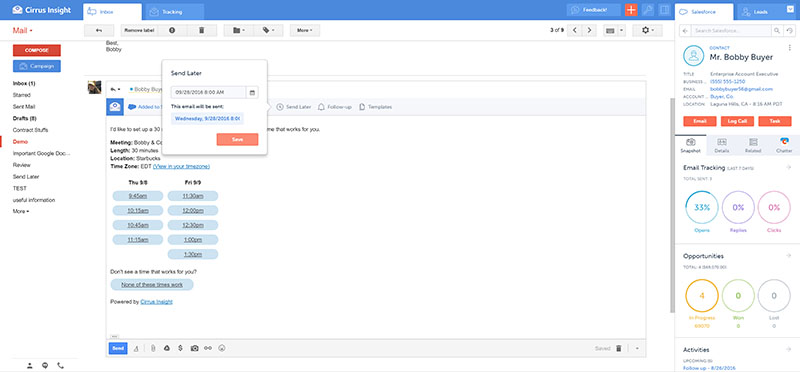Go to the older message arrow

pos(589,31)
